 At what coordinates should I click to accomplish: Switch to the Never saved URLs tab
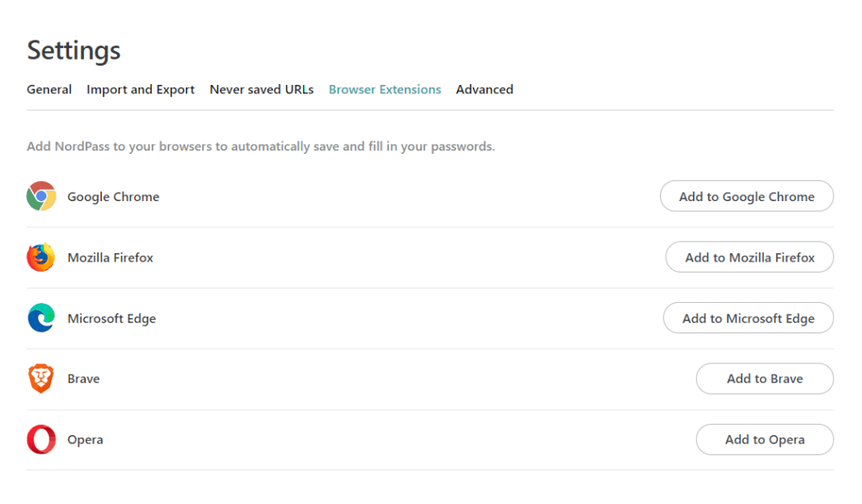coord(261,89)
